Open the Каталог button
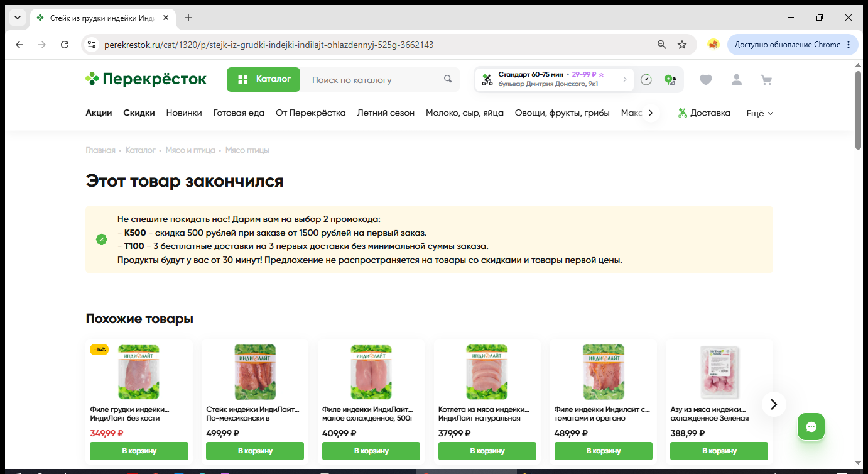The height and width of the screenshot is (474, 868). click(x=264, y=79)
